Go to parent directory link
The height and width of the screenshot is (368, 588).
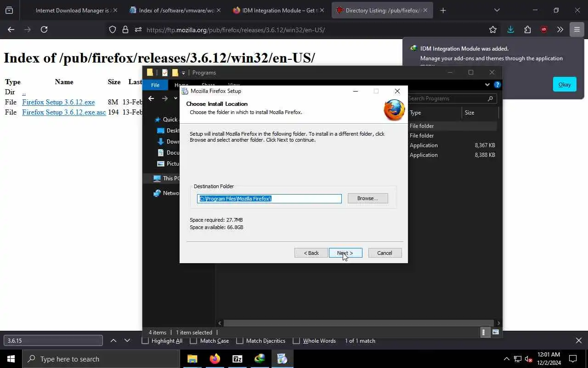24,92
